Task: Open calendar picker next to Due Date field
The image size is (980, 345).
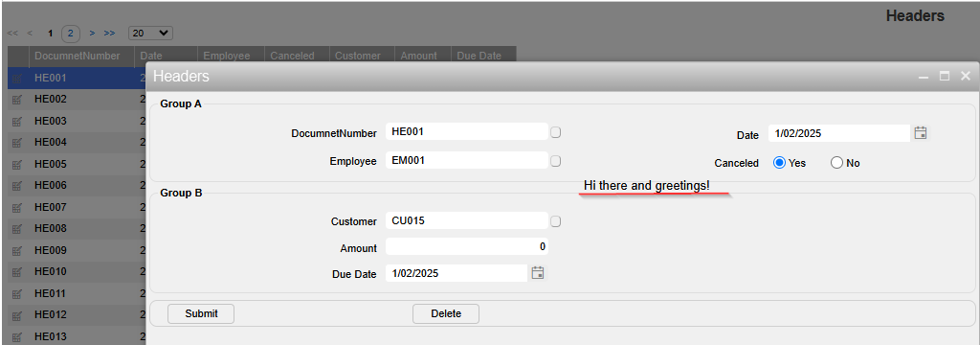Action: click(x=538, y=272)
